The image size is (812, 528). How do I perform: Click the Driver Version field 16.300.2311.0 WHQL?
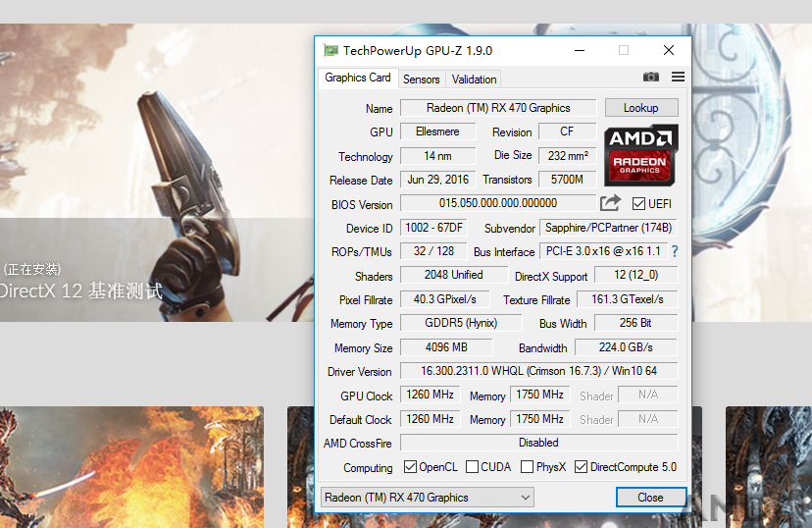pos(538,371)
